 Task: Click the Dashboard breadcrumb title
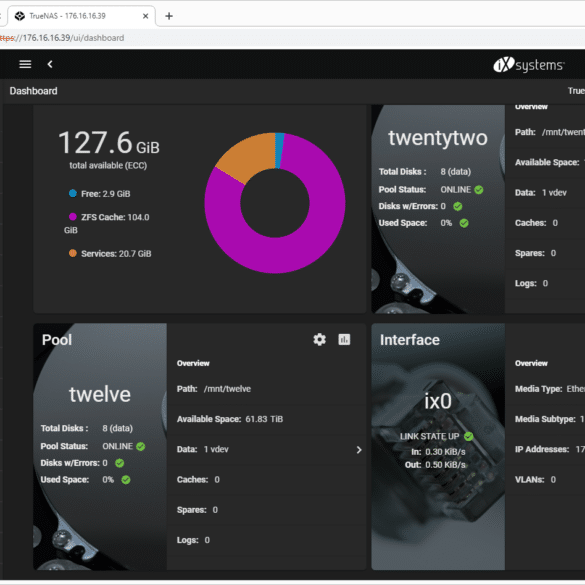[34, 91]
